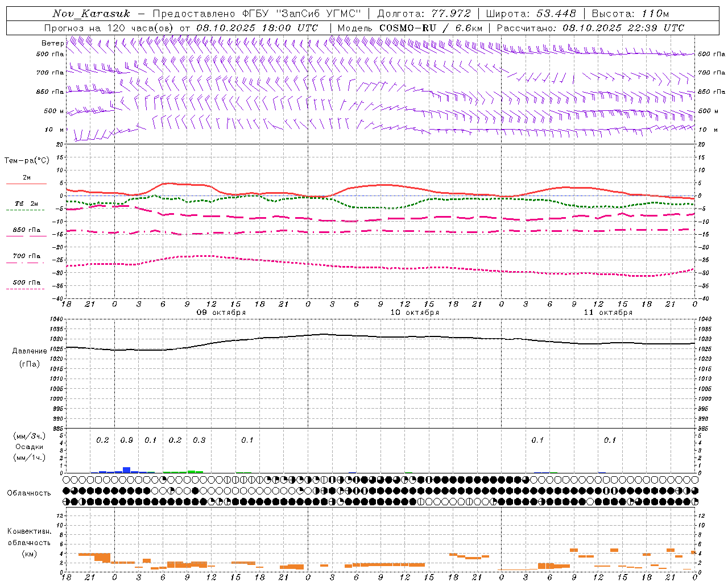Click the 'Осадки' precipitation label
Screen dimensions: 728x582
(29, 447)
